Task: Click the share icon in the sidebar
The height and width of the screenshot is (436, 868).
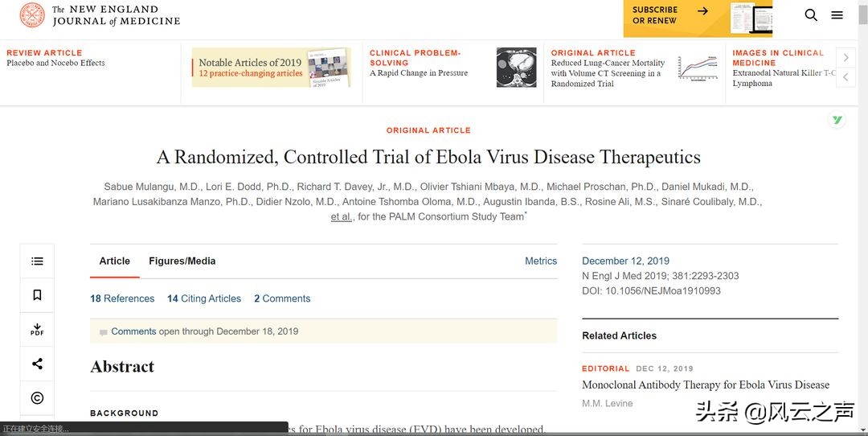Action: pyautogui.click(x=37, y=364)
